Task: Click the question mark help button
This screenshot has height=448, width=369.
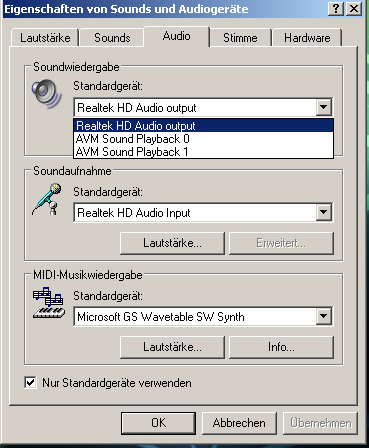Action: [336, 9]
